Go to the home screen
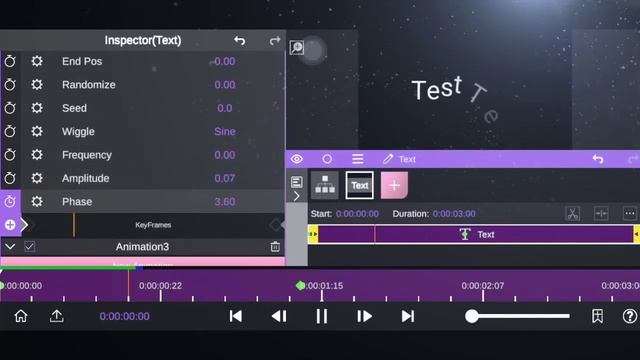This screenshot has width=640, height=360. 21,316
